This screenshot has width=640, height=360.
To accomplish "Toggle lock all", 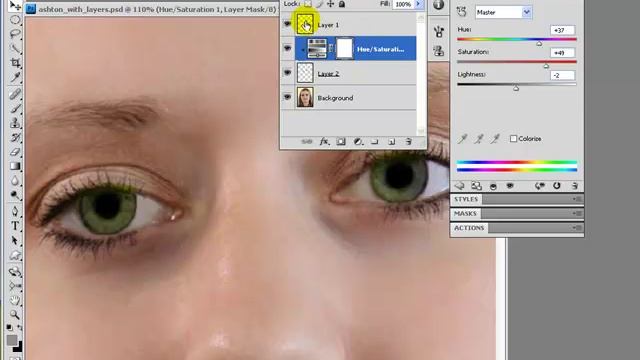I will (x=342, y=4).
